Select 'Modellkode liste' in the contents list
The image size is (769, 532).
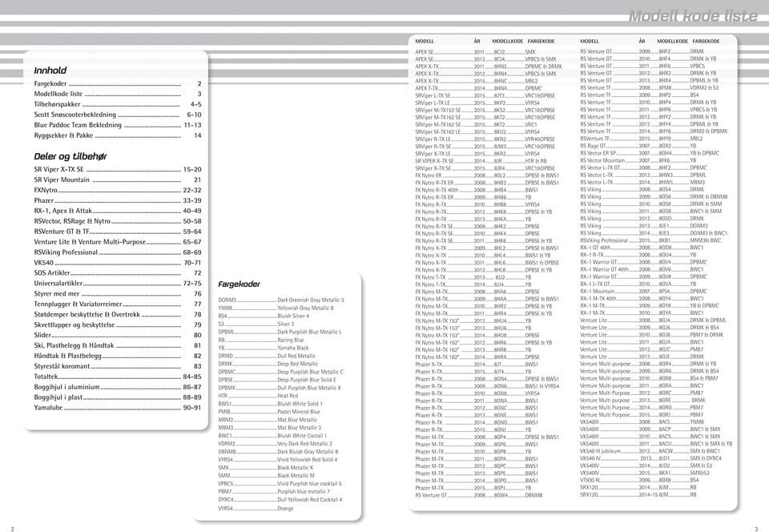(x=118, y=95)
